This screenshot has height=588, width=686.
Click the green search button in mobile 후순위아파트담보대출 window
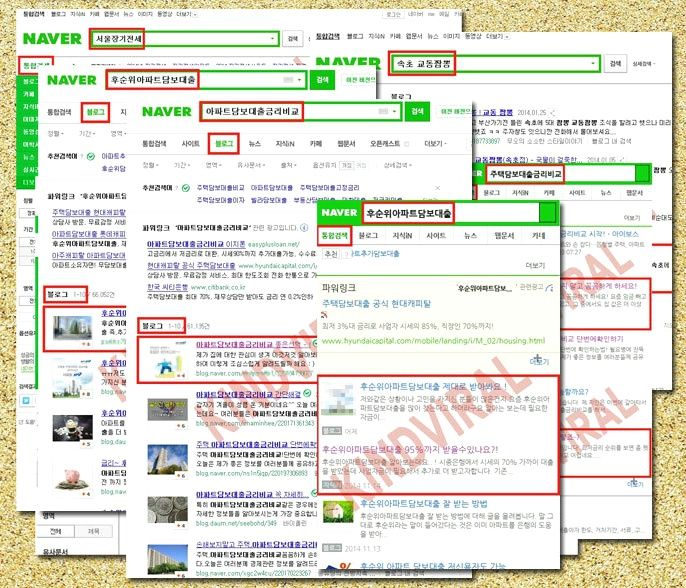point(547,213)
